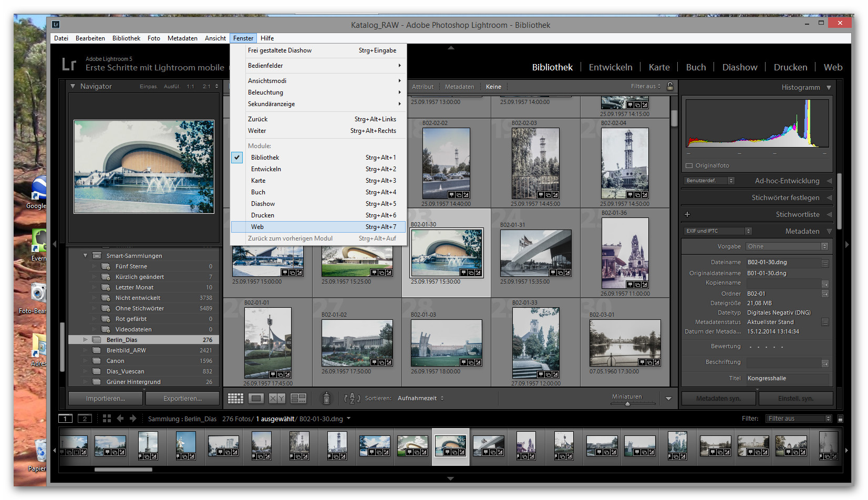Select the Metadaten filter bar option

[459, 87]
